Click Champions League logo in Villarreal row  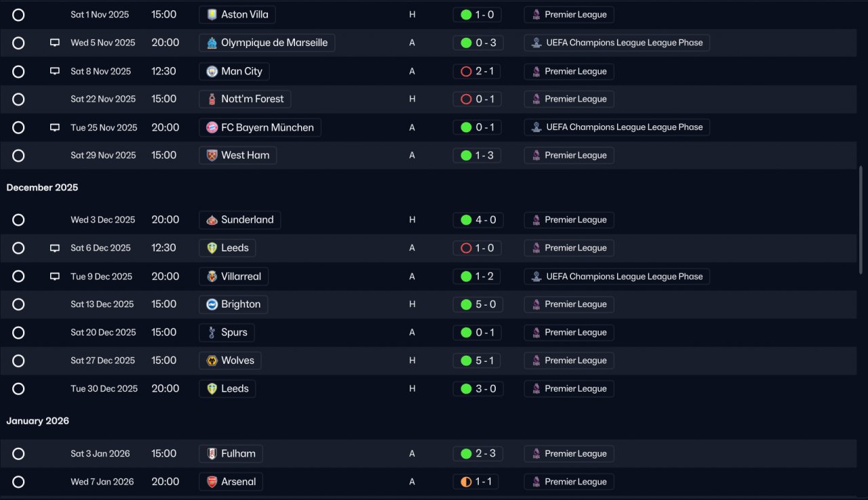pyautogui.click(x=536, y=276)
